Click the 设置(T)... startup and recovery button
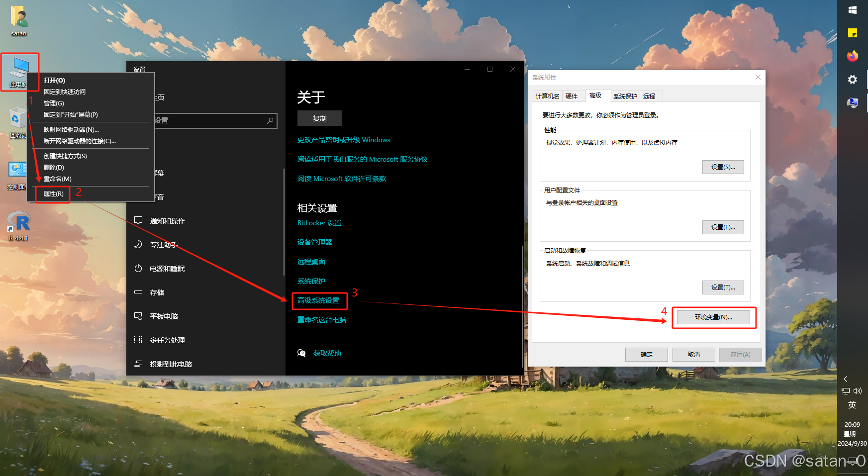This screenshot has width=868, height=476. tap(723, 287)
